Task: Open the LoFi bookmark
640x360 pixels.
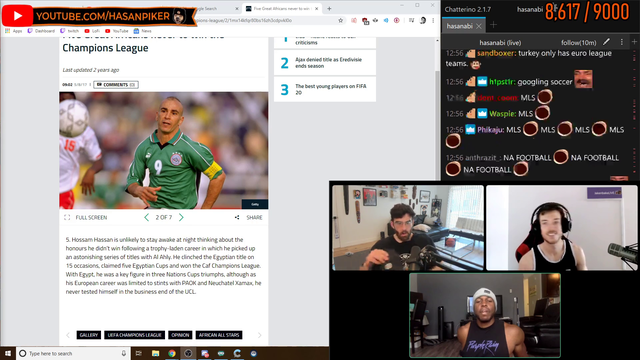Action: click(92, 31)
